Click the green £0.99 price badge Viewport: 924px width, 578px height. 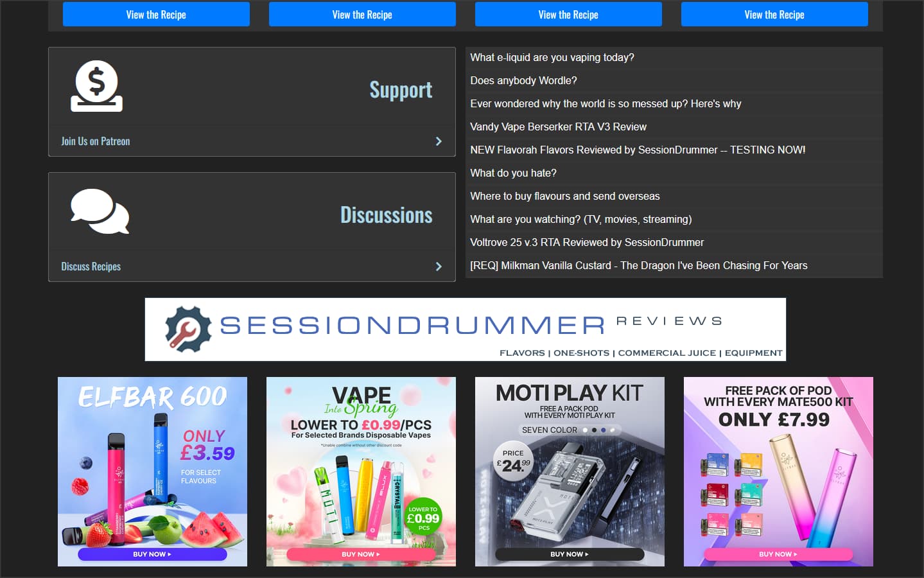pos(423,517)
